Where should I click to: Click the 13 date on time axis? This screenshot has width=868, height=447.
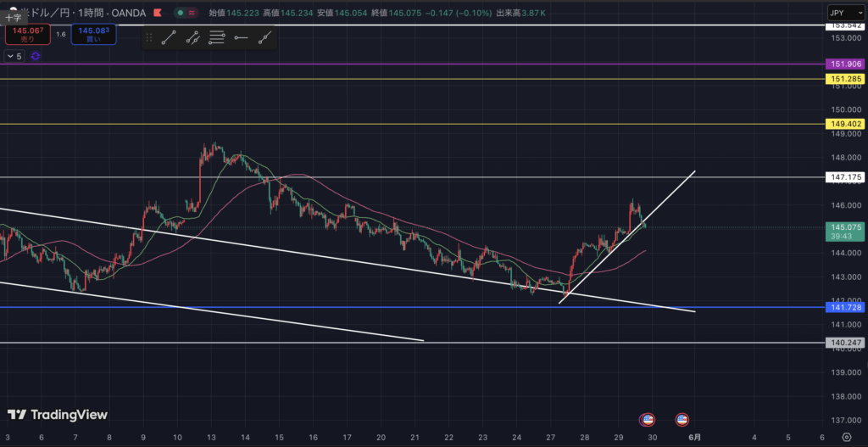point(211,437)
